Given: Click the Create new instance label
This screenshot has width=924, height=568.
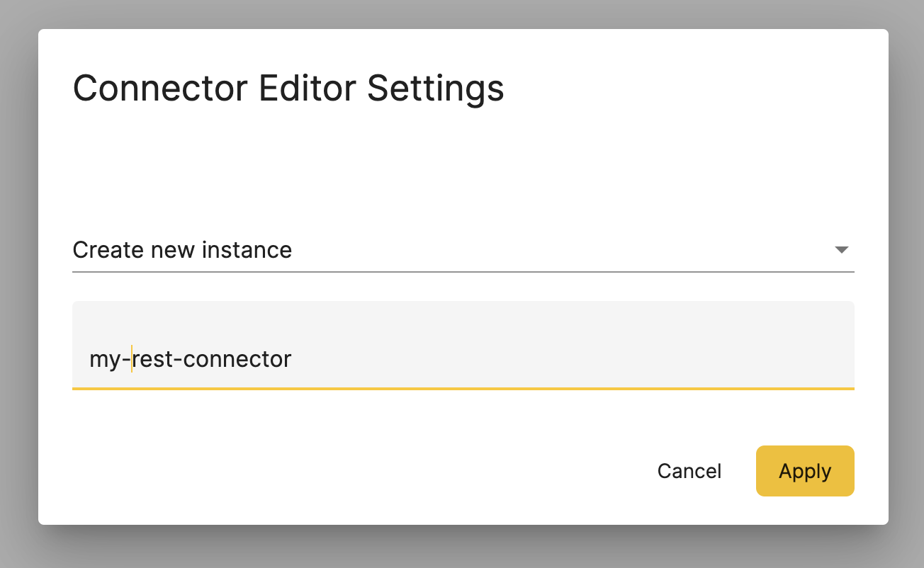Looking at the screenshot, I should [182, 250].
